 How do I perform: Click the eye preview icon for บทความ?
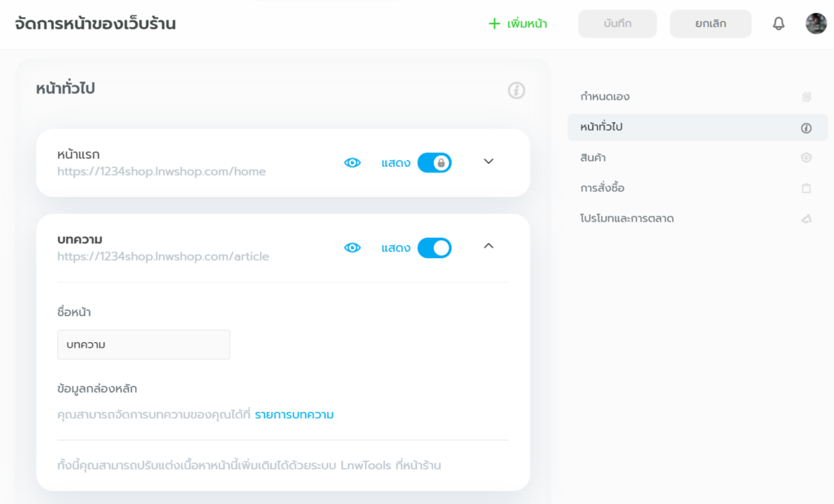(x=352, y=248)
